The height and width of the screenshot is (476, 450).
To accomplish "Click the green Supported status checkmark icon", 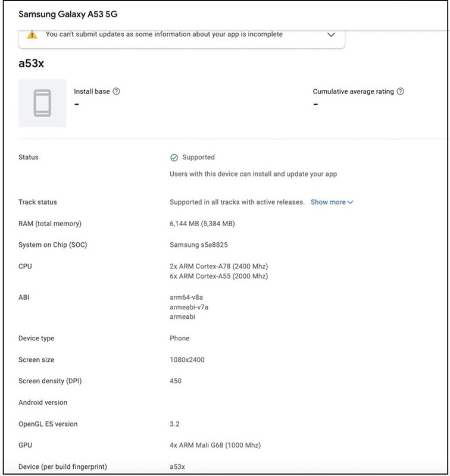I will tap(173, 157).
